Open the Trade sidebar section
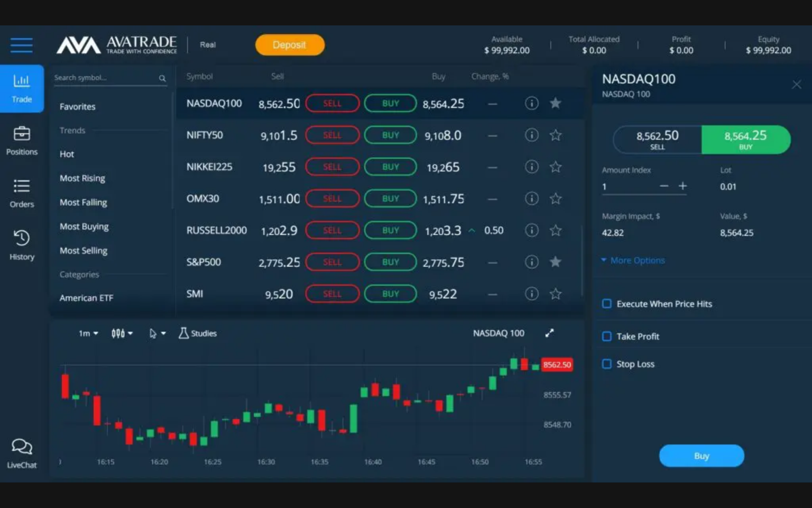 coord(22,88)
